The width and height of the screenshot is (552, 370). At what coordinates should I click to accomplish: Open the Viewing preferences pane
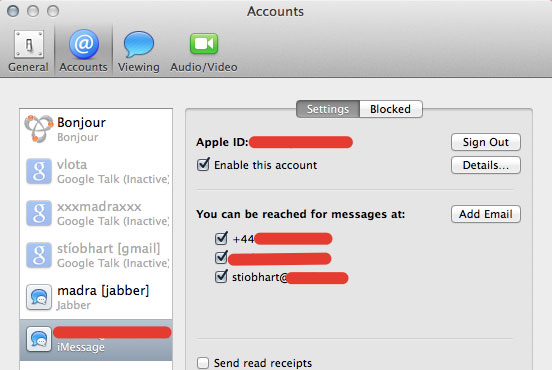(x=138, y=51)
